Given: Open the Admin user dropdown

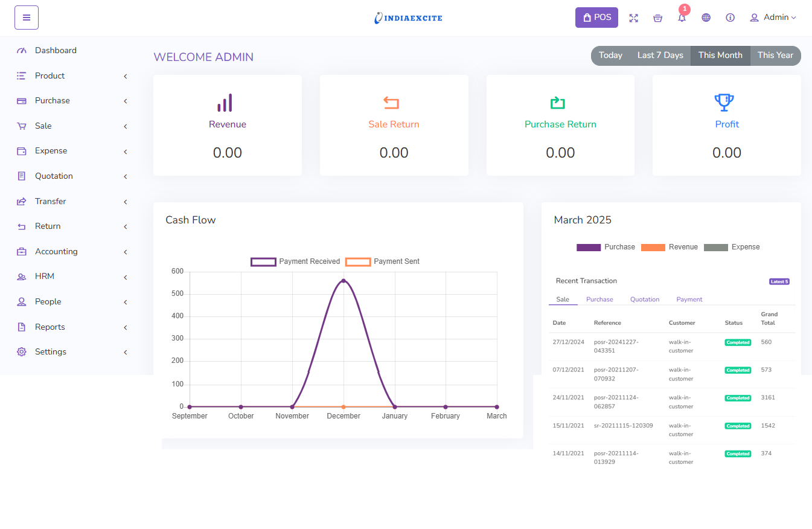Looking at the screenshot, I should tap(773, 18).
